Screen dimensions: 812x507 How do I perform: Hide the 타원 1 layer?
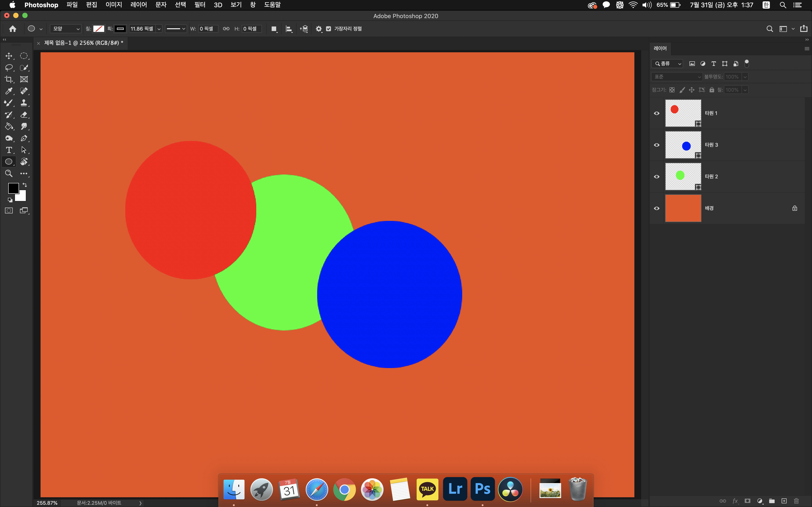pyautogui.click(x=657, y=113)
